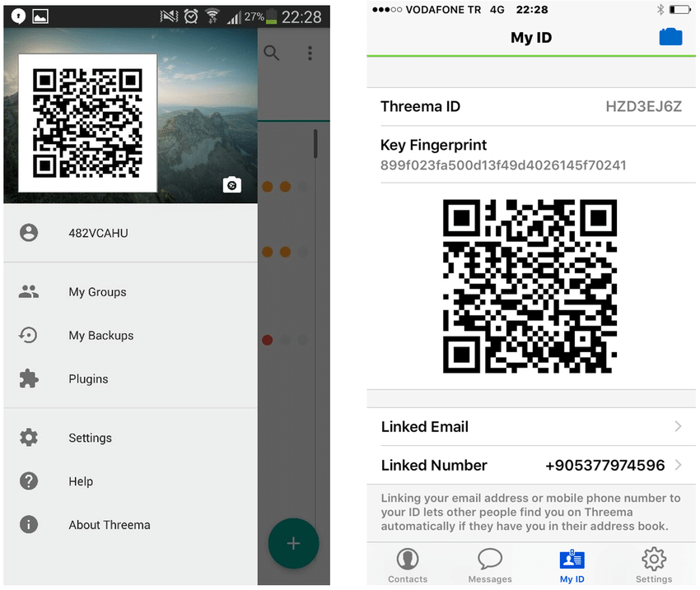Tap the search magnifier icon
This screenshot has height=590, width=700.
pos(271,53)
